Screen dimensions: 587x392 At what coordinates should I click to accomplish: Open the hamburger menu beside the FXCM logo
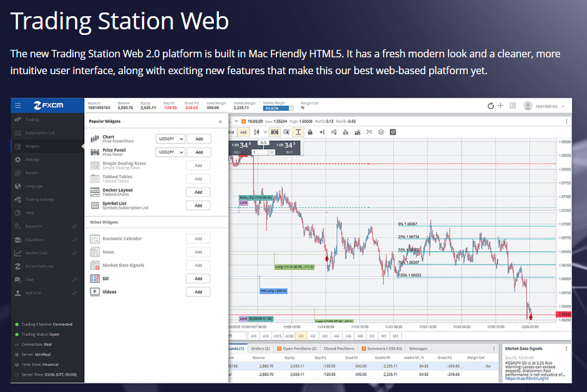point(17,105)
